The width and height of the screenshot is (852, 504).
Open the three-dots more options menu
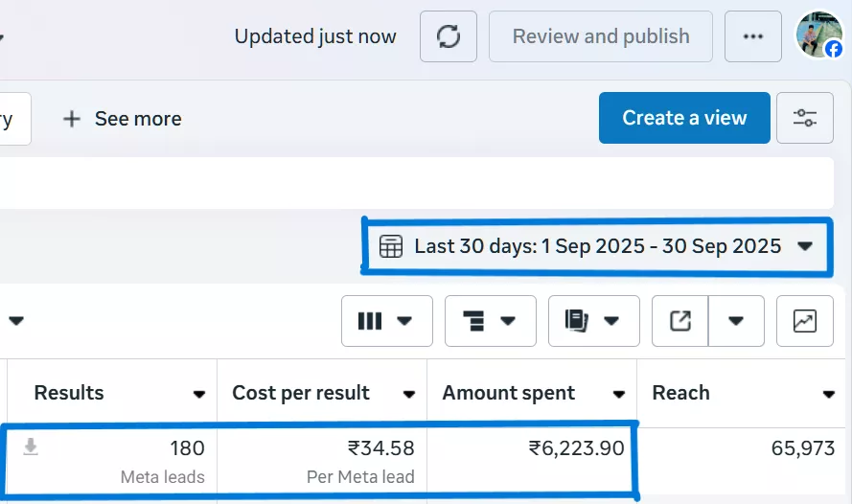point(753,37)
